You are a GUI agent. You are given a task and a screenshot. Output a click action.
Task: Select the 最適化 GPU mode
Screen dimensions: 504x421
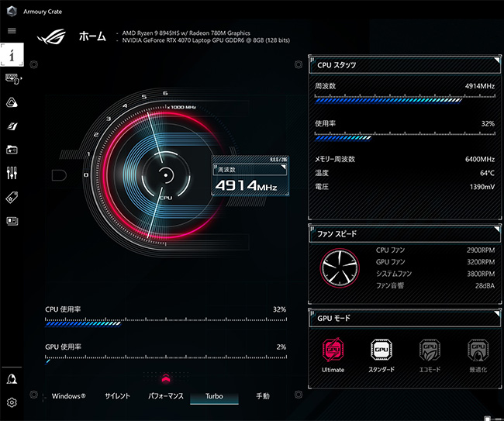(x=478, y=355)
